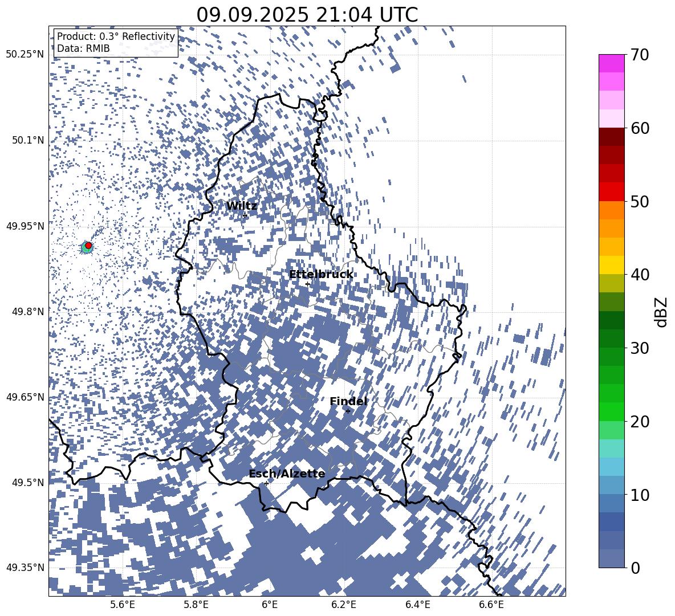Click the 0 tick on colorbar
675x616 pixels.
coord(636,568)
